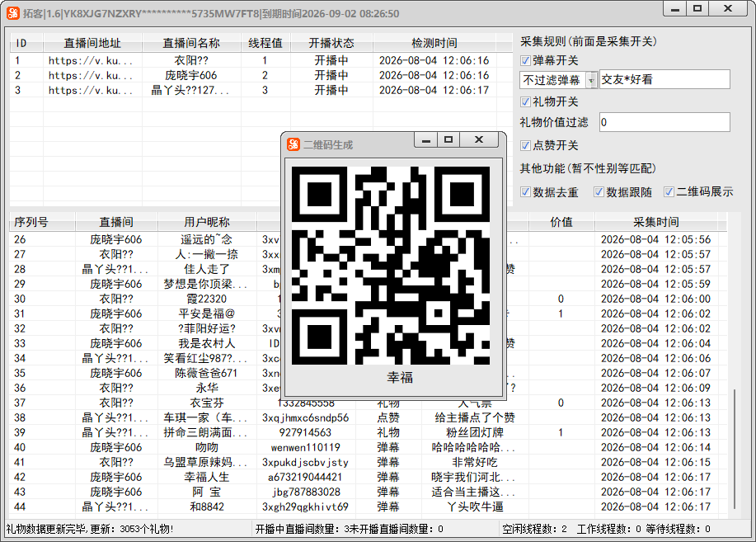756x542 pixels.
Task: Open the 不过滤弹幕 filter dropdown
Action: pos(592,80)
